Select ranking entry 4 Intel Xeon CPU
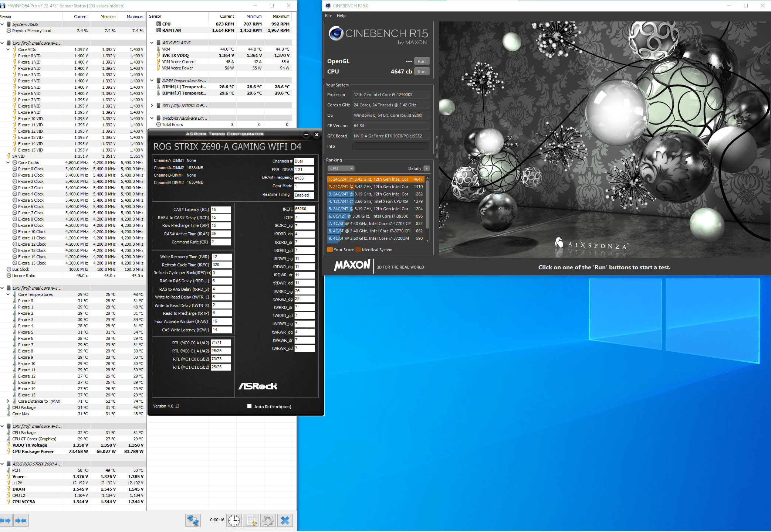 coord(376,201)
